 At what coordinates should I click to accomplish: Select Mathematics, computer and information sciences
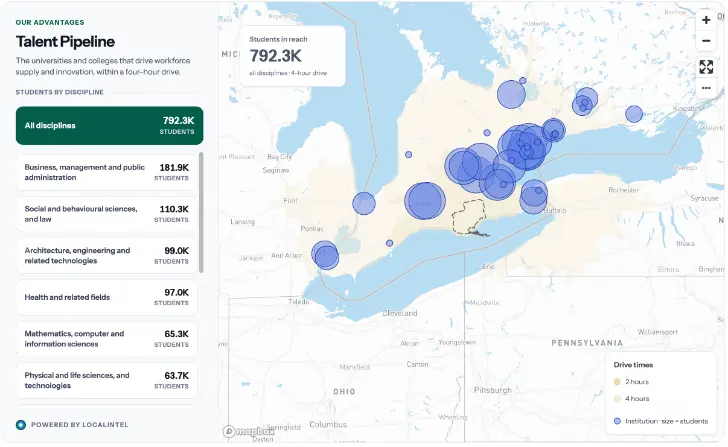point(107,339)
